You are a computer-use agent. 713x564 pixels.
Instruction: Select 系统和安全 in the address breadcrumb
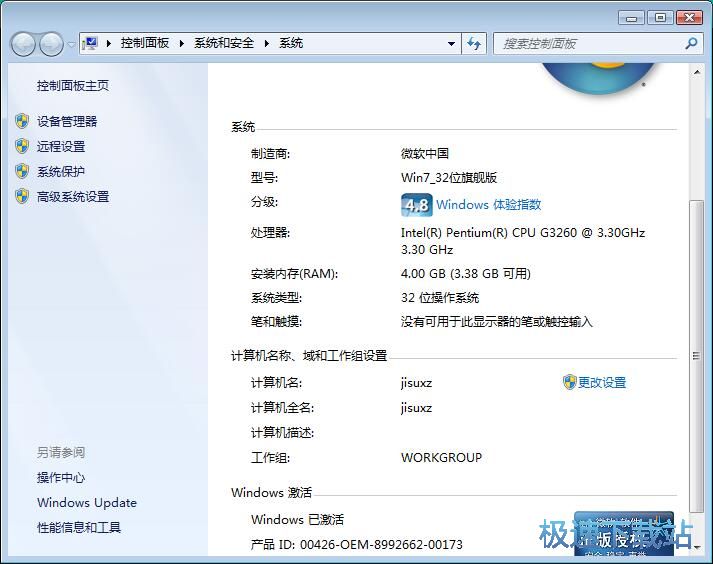coord(224,43)
